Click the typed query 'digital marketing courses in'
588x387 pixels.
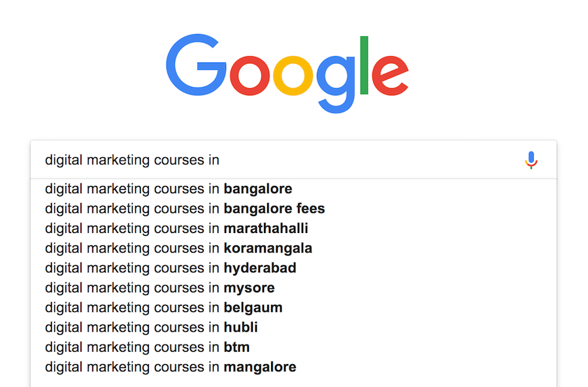(x=132, y=161)
